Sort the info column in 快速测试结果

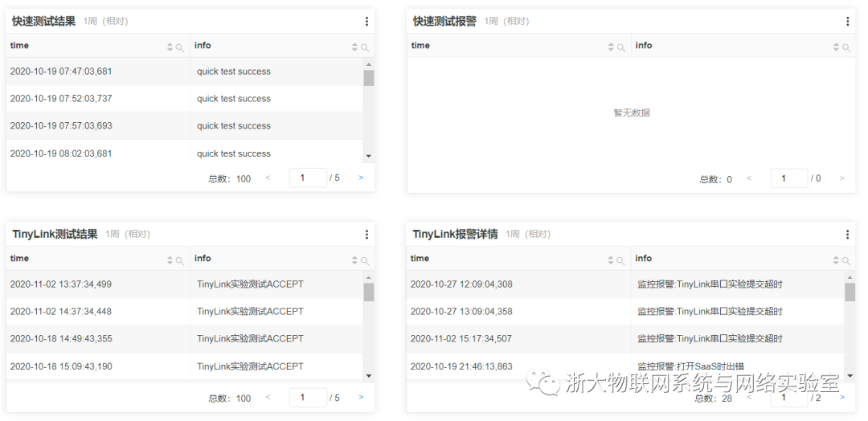click(x=355, y=47)
